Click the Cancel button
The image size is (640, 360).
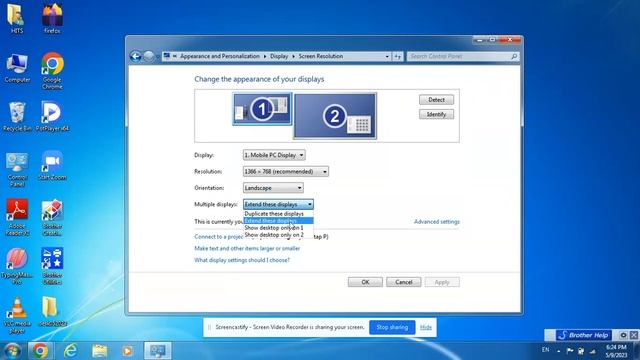(x=404, y=282)
